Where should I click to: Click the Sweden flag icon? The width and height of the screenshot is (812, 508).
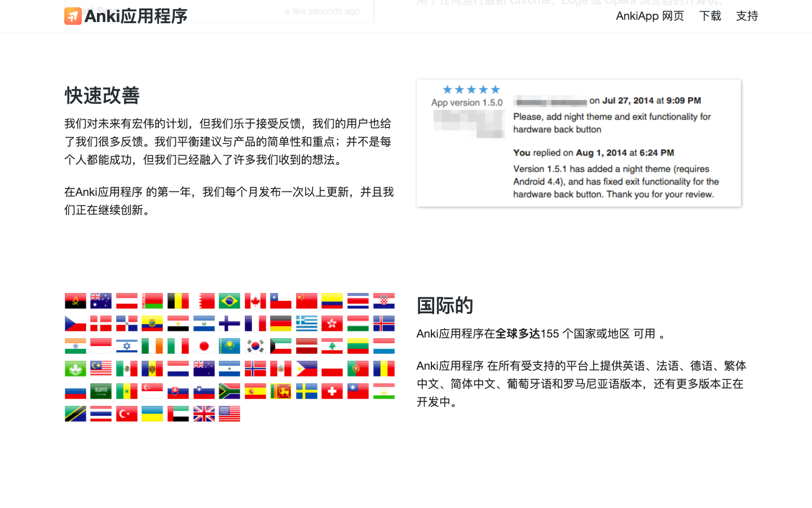click(x=306, y=391)
